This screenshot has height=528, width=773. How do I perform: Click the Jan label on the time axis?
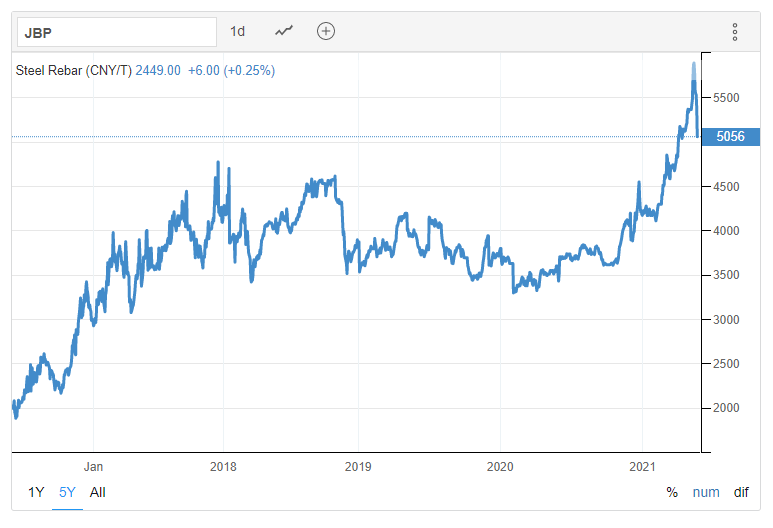tap(93, 466)
